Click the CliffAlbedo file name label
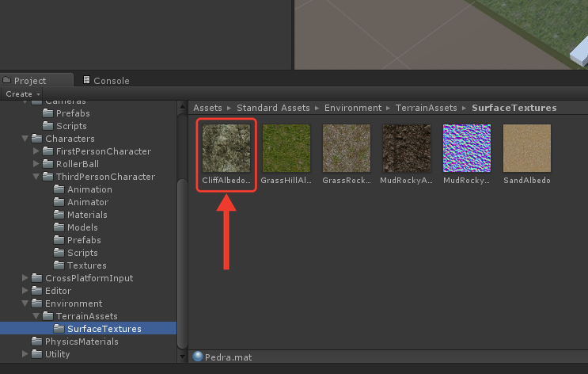The width and height of the screenshot is (588, 374). click(226, 180)
